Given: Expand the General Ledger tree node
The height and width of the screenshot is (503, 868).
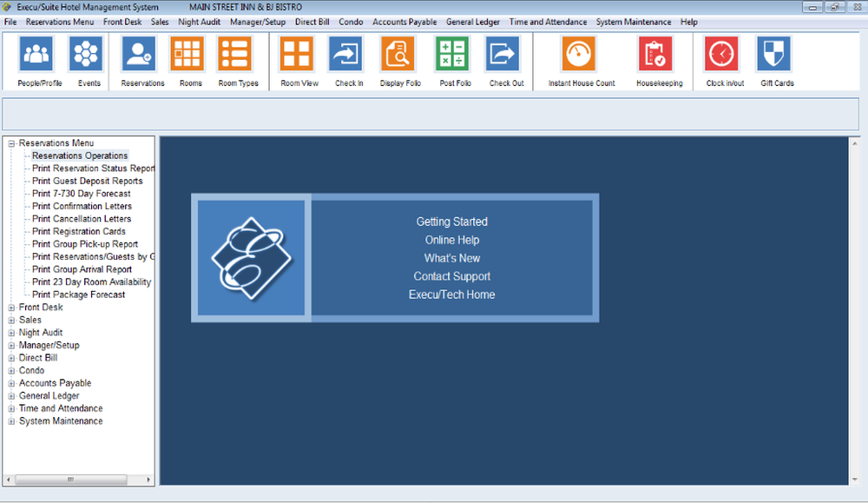Looking at the screenshot, I should click(11, 396).
